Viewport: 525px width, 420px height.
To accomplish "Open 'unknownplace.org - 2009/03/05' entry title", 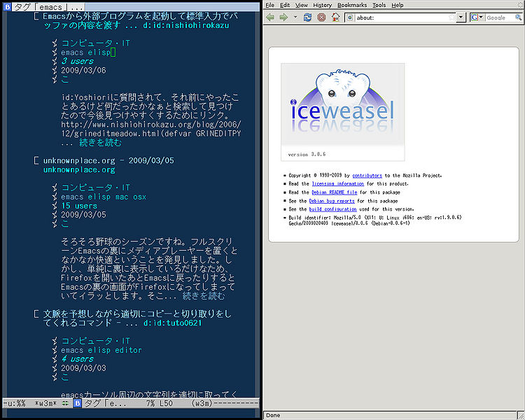I will click(108, 160).
